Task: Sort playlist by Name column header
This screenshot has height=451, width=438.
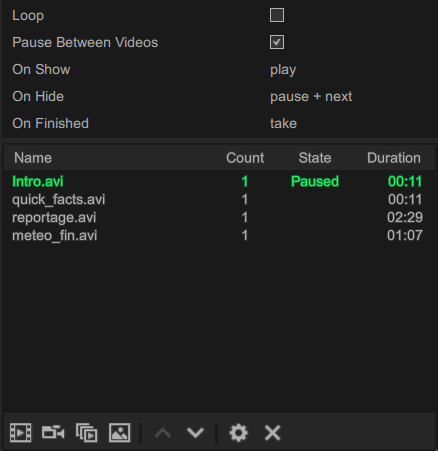Action: (x=33, y=158)
